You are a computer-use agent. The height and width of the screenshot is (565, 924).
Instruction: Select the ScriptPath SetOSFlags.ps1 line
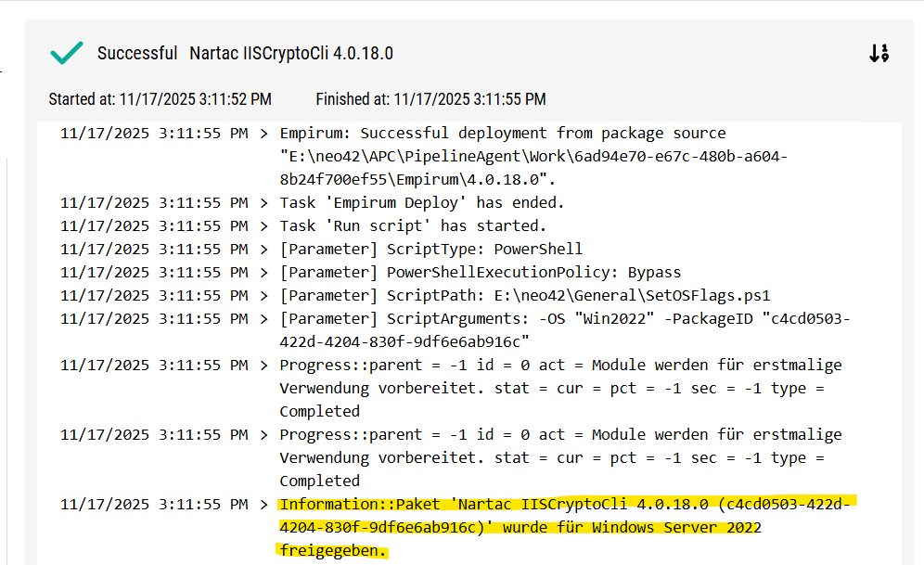coord(525,296)
